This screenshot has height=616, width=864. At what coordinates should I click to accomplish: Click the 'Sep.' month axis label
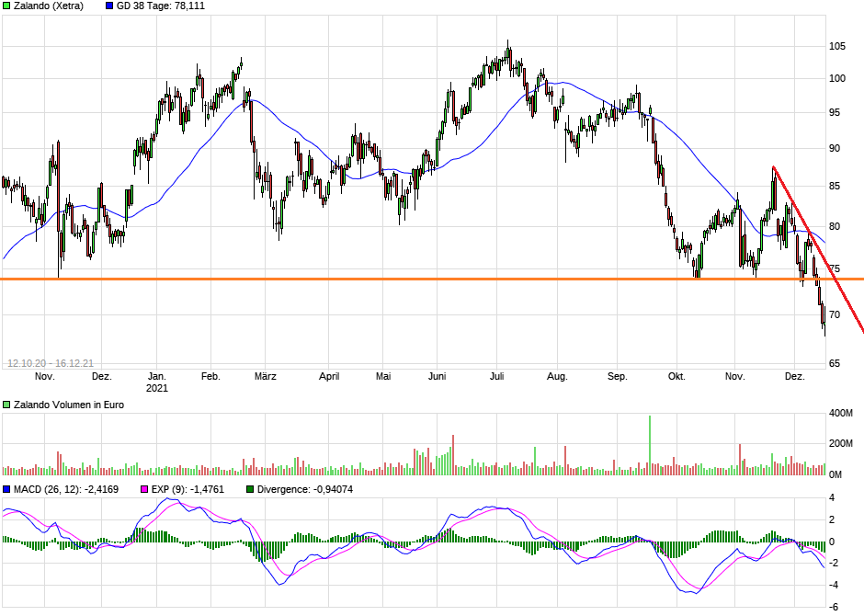click(617, 377)
